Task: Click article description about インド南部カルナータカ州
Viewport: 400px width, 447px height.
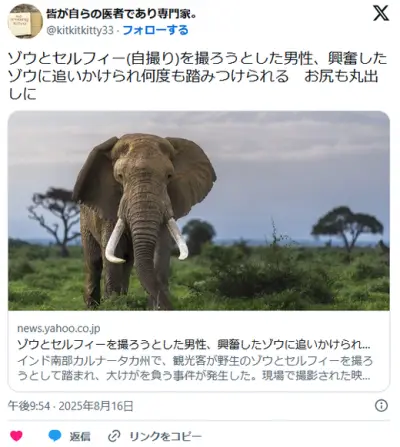Action: tap(195, 368)
